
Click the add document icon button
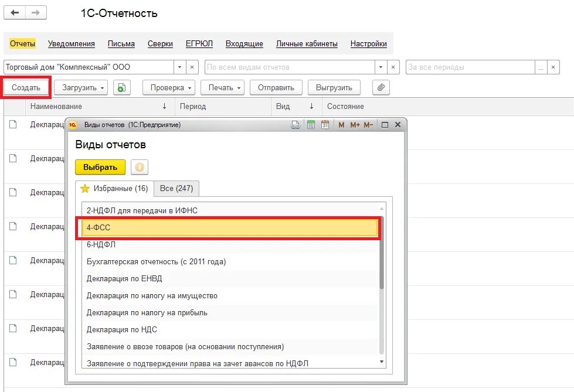122,88
